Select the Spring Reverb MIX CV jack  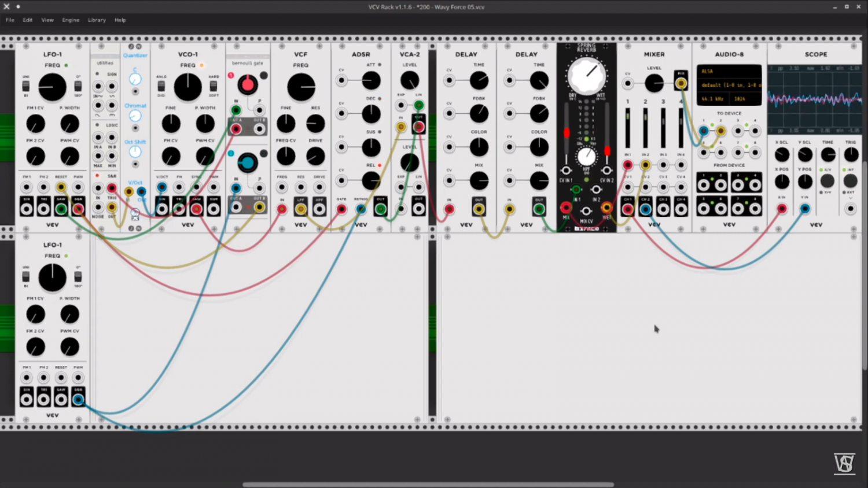tap(586, 211)
